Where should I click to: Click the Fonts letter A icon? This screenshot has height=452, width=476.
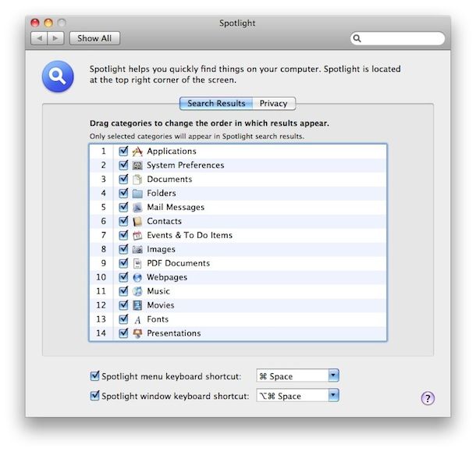coord(137,319)
